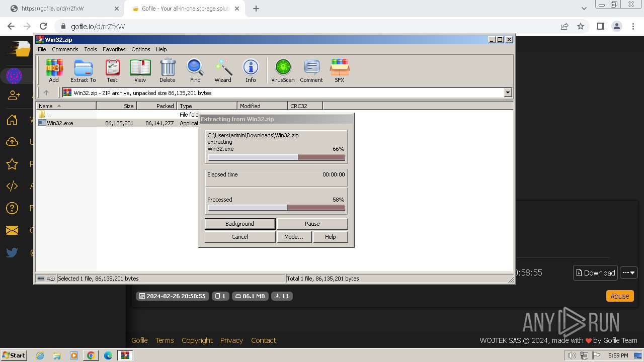Click the Extract To toolbar icon
Screen dimensions: 644x362
83,70
